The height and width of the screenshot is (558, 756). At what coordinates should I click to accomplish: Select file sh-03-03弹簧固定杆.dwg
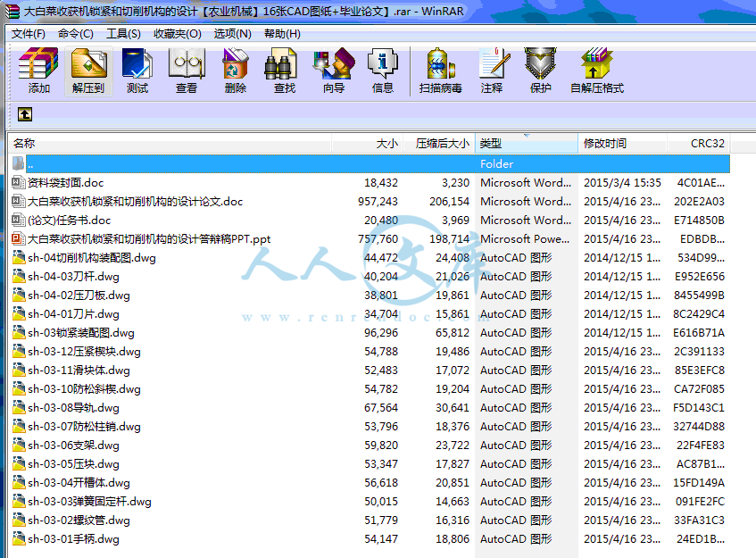89,502
